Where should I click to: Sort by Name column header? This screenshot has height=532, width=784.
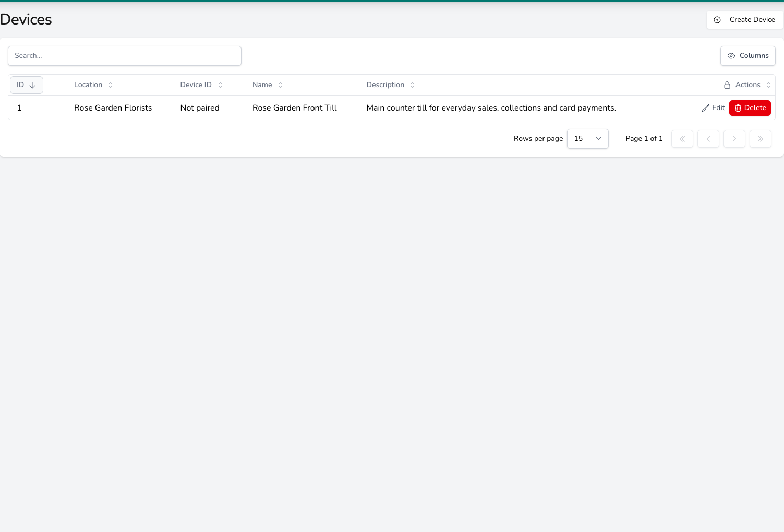pyautogui.click(x=268, y=85)
